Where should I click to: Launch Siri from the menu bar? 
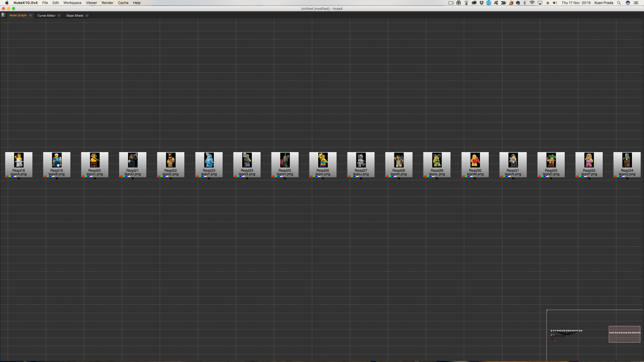click(x=628, y=3)
